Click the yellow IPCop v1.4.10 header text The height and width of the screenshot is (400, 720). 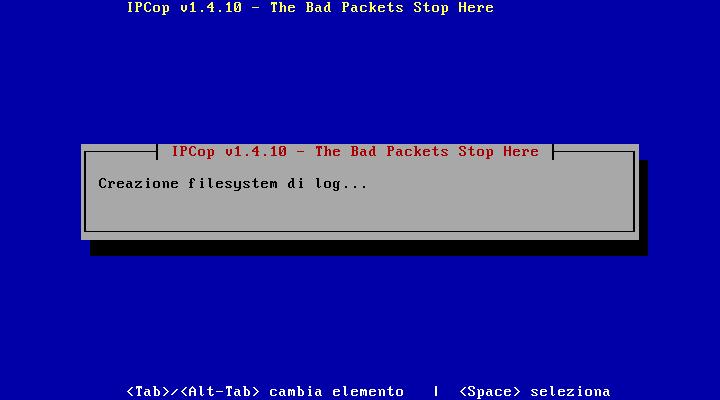(x=310, y=8)
